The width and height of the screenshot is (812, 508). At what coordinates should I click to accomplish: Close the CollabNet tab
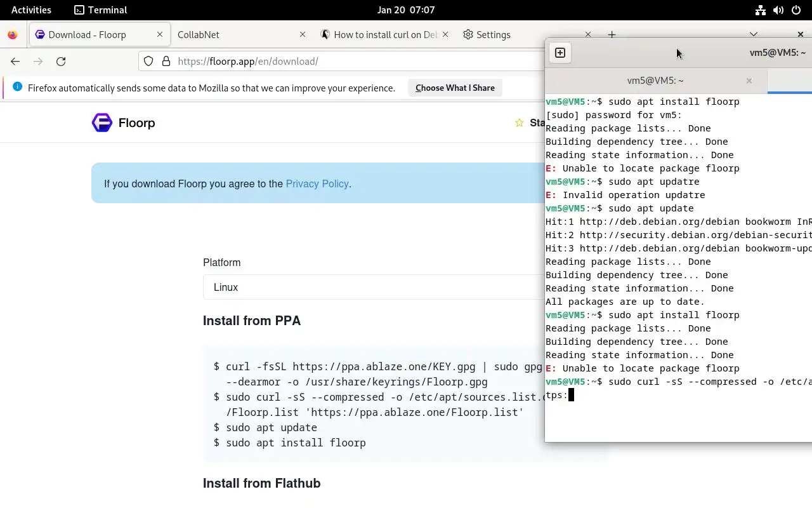click(303, 35)
